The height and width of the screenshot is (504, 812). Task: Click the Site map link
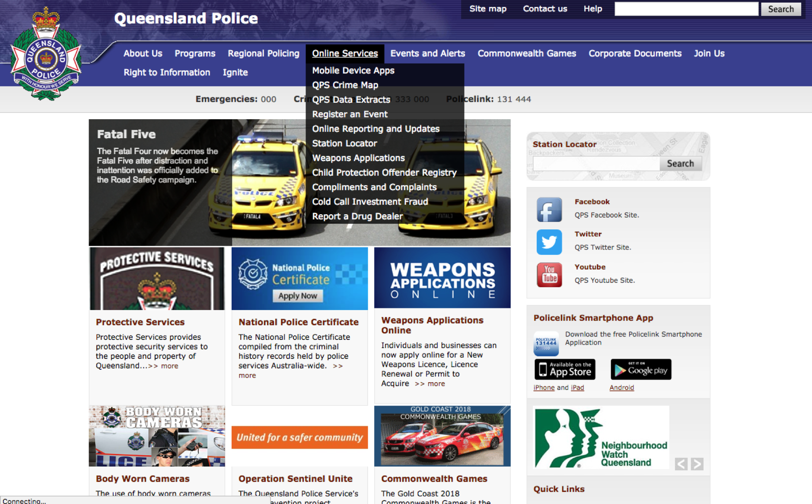[488, 9]
